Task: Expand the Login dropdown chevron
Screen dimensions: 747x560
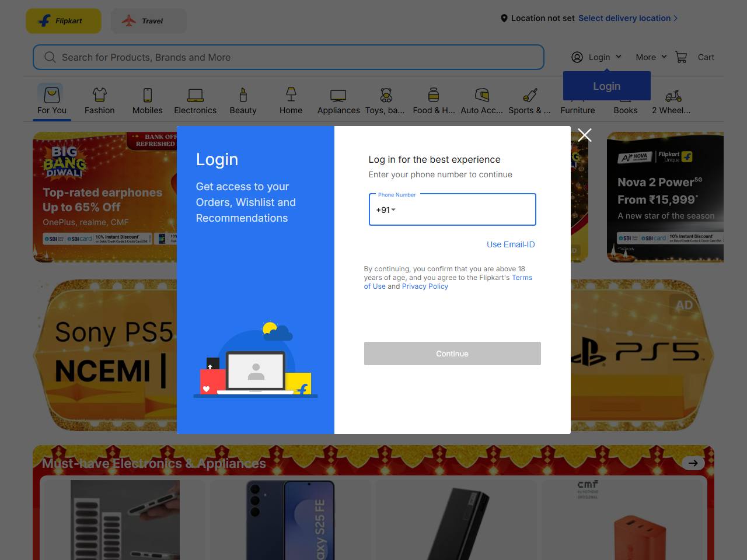Action: coord(619,57)
